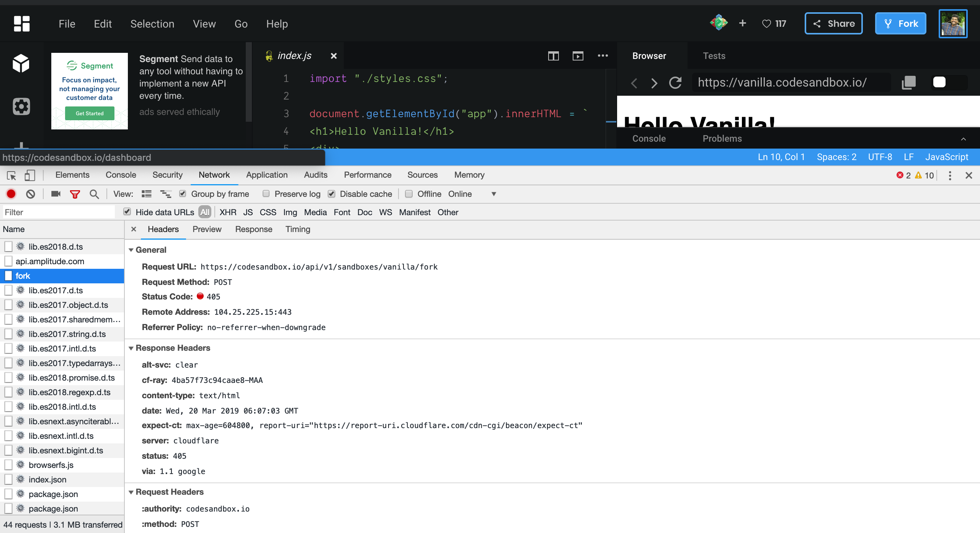Uncheck Group by frame
This screenshot has width=980, height=533.
[183, 194]
